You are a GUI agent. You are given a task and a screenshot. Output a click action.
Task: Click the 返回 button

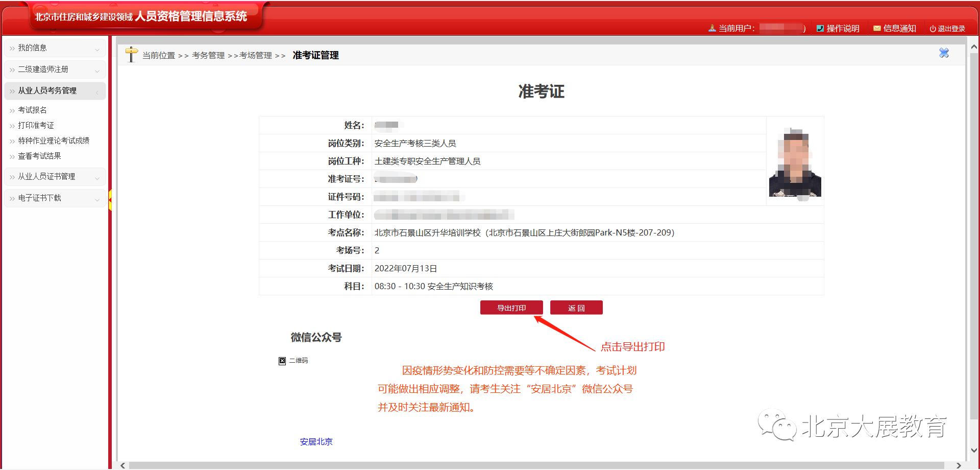pos(576,308)
